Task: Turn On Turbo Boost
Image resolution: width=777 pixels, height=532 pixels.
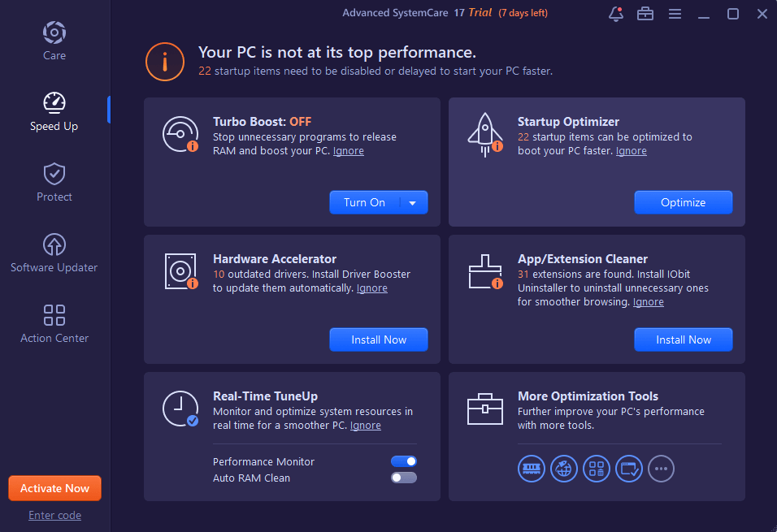Action: [365, 202]
